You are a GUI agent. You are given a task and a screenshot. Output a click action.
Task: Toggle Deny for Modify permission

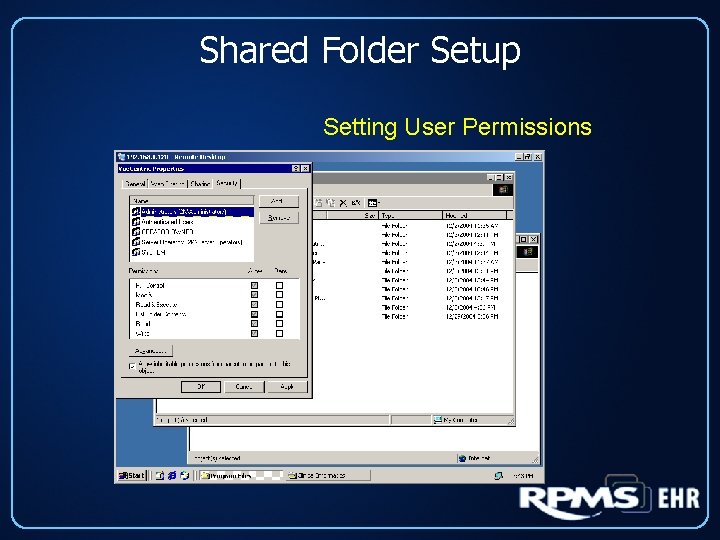(279, 295)
